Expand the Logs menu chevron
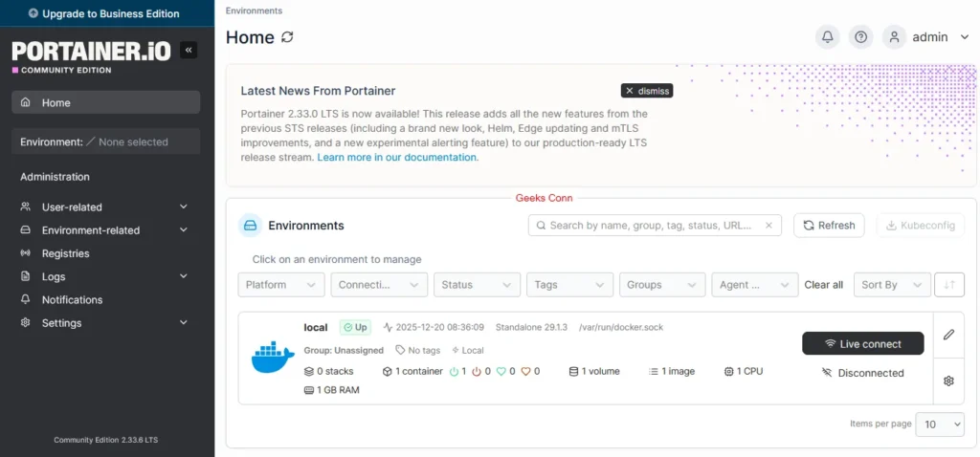Viewport: 980px width, 457px height. tap(183, 276)
